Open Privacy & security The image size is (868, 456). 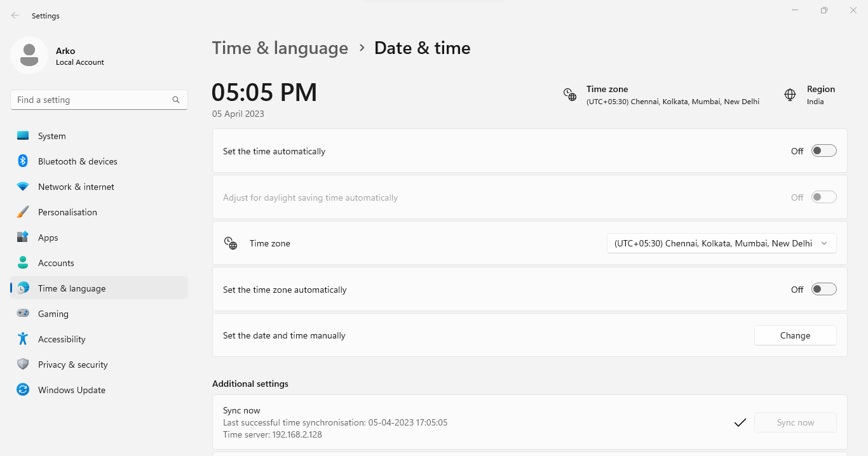click(x=99, y=365)
